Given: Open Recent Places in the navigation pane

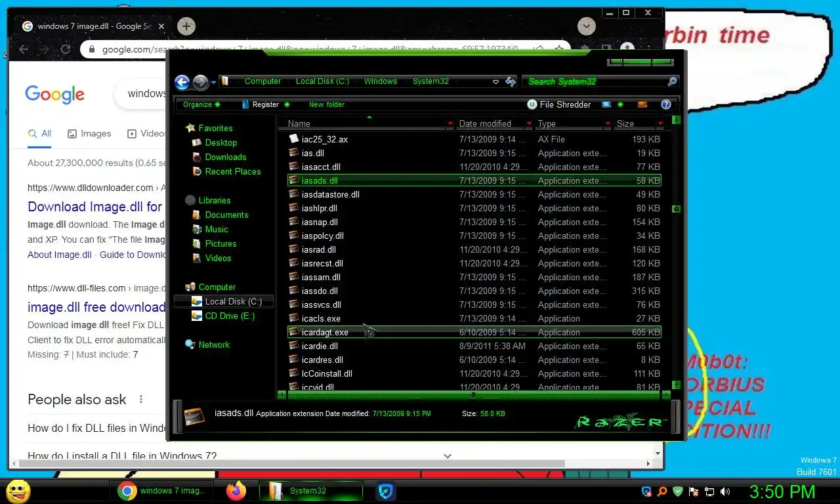Looking at the screenshot, I should coord(232,171).
